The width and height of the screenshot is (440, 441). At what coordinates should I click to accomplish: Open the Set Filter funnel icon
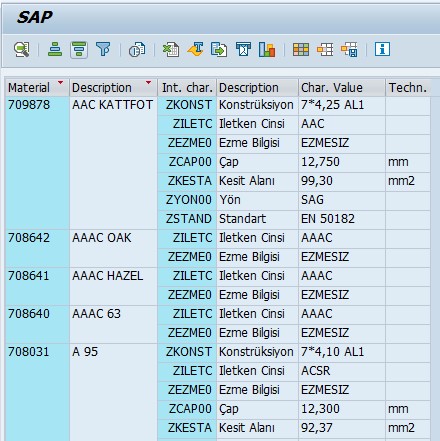point(103,50)
